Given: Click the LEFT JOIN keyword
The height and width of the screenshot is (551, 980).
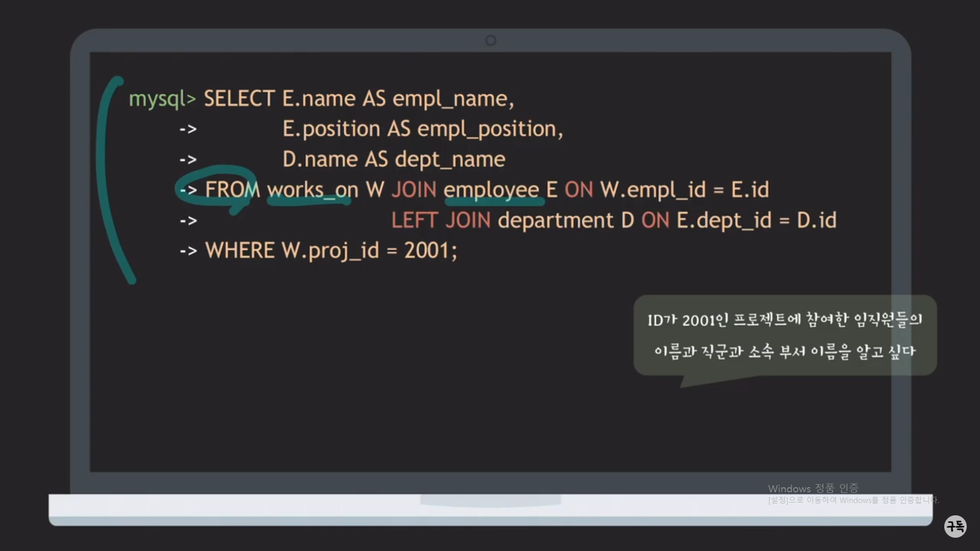Looking at the screenshot, I should click(440, 220).
